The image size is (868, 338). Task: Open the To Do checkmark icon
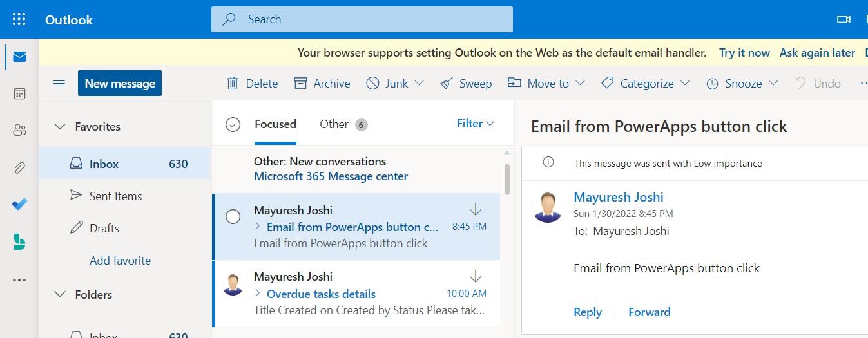click(x=19, y=204)
